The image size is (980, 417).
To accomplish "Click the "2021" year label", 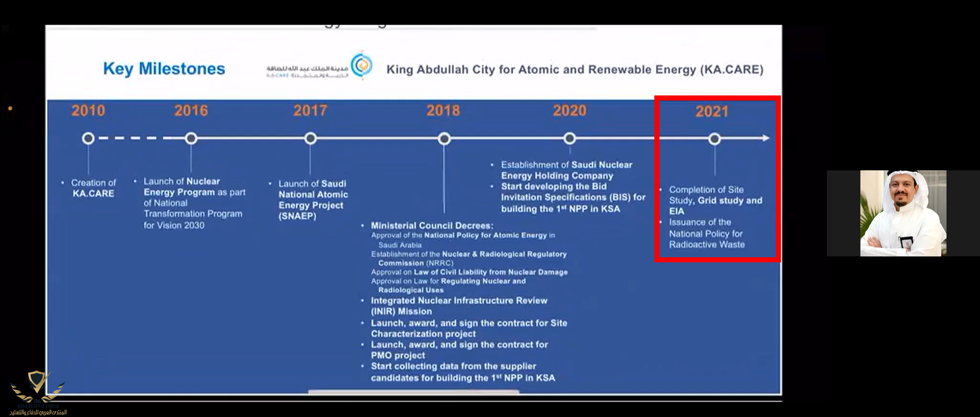I will [x=712, y=111].
